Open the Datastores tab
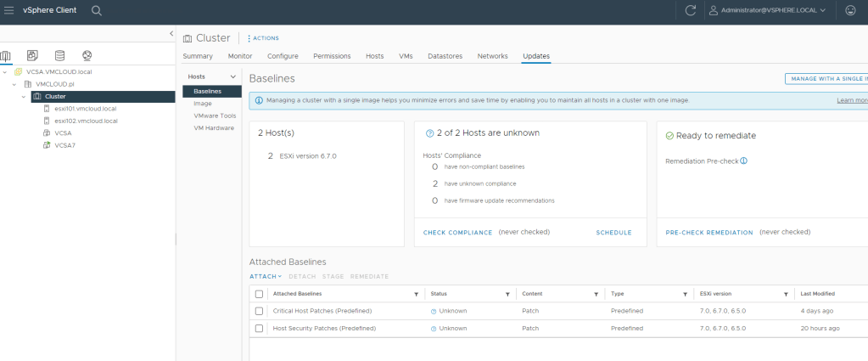 (445, 56)
